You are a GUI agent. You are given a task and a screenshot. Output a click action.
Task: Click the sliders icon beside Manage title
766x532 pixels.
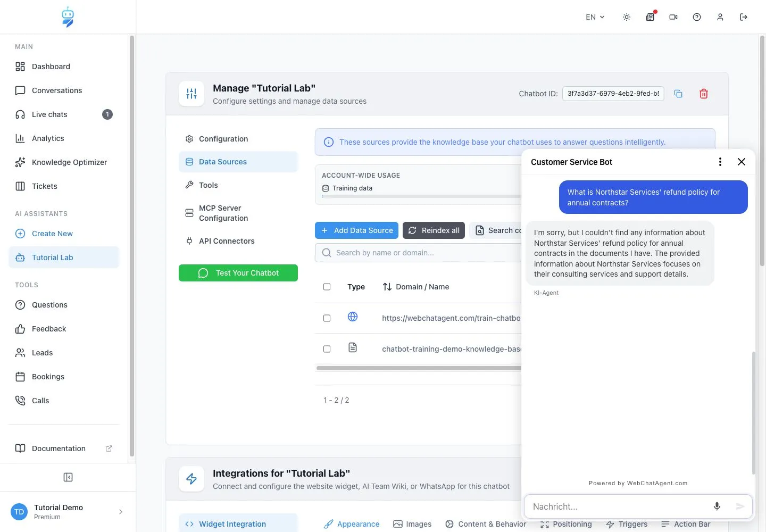[x=191, y=94]
